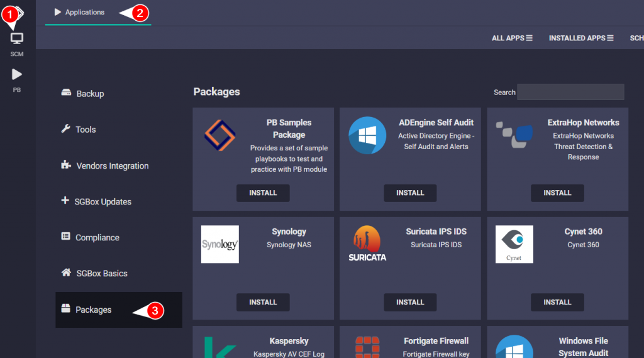Select the Packages menu entry
The height and width of the screenshot is (358, 644).
pyautogui.click(x=119, y=310)
